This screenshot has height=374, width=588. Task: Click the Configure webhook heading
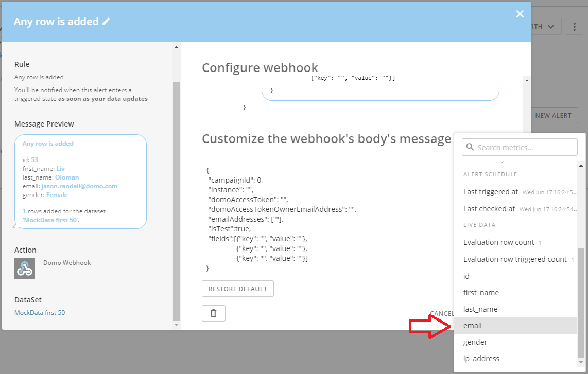point(260,68)
